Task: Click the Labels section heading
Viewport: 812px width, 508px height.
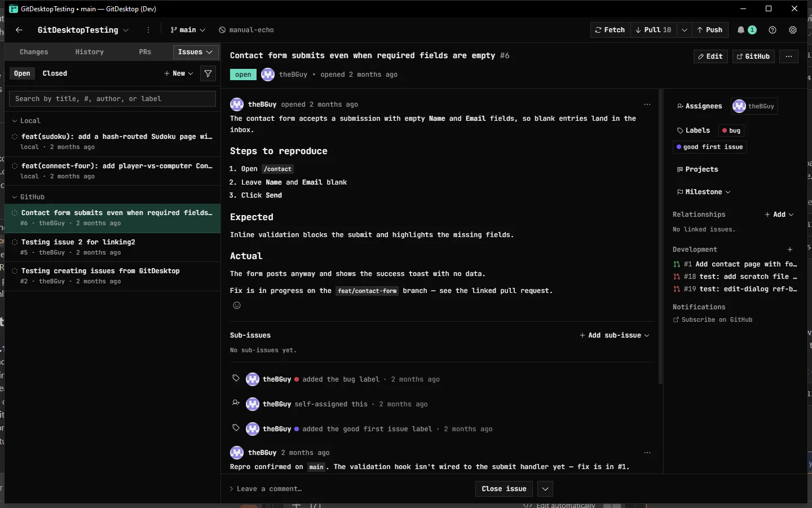Action: coord(694,130)
